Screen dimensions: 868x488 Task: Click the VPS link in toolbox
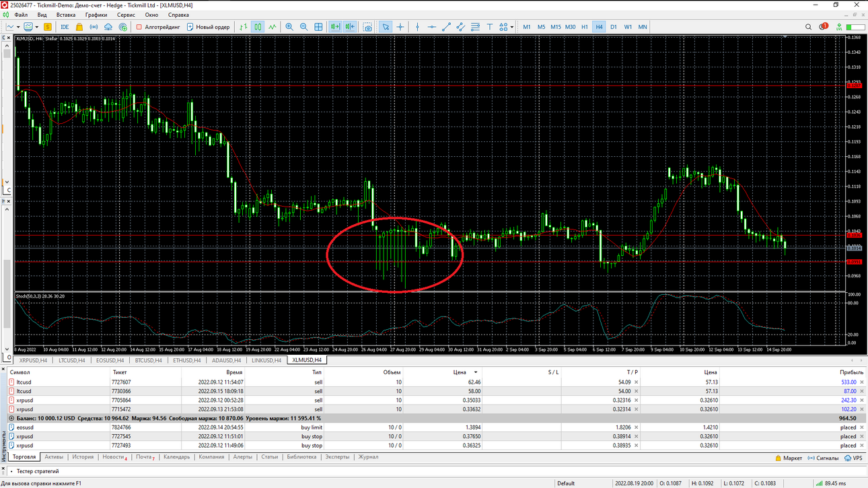pos(853,458)
